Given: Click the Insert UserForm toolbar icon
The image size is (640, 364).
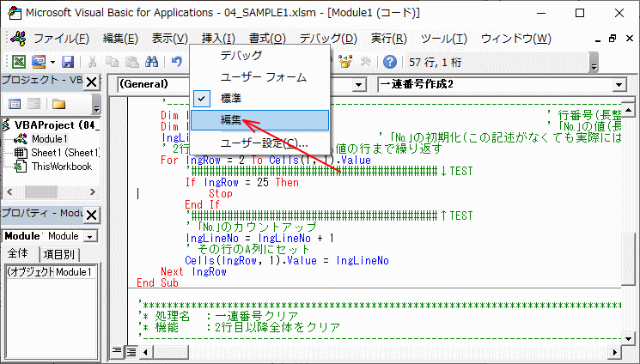Looking at the screenshot, I should (x=39, y=62).
